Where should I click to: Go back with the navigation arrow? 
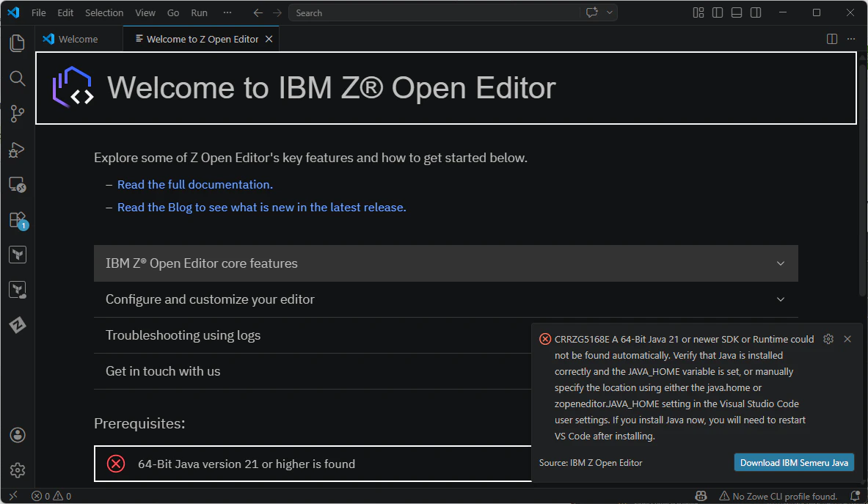coord(258,12)
